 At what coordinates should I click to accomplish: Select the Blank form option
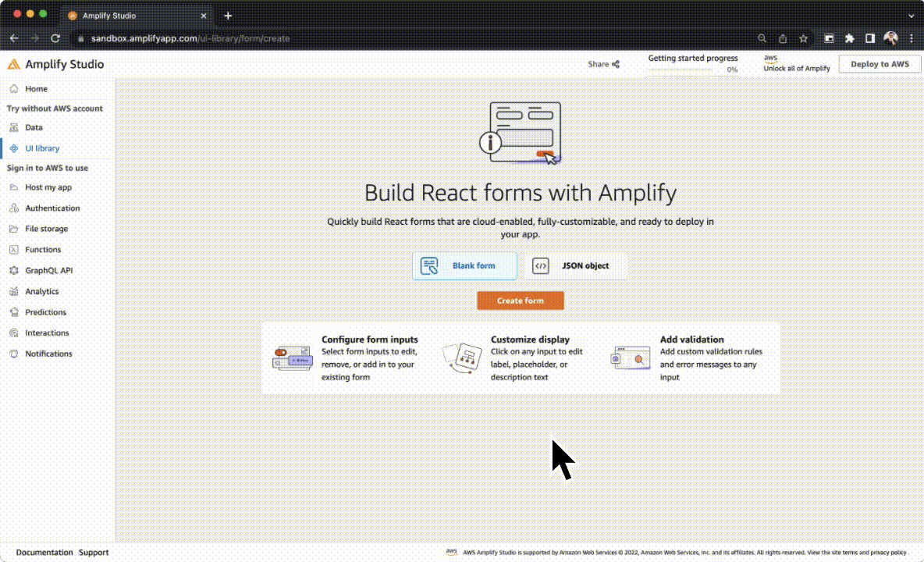point(464,265)
